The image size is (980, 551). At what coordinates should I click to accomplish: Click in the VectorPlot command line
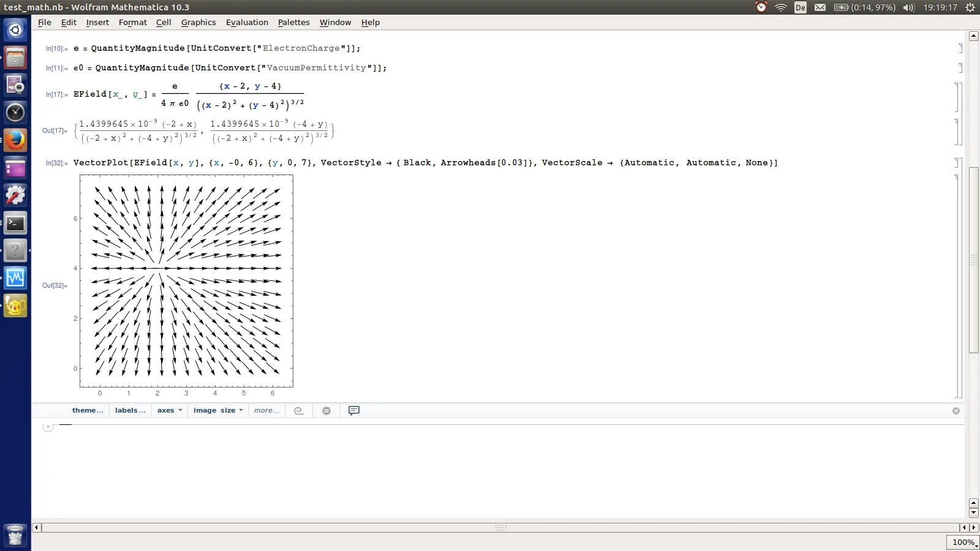click(x=426, y=163)
